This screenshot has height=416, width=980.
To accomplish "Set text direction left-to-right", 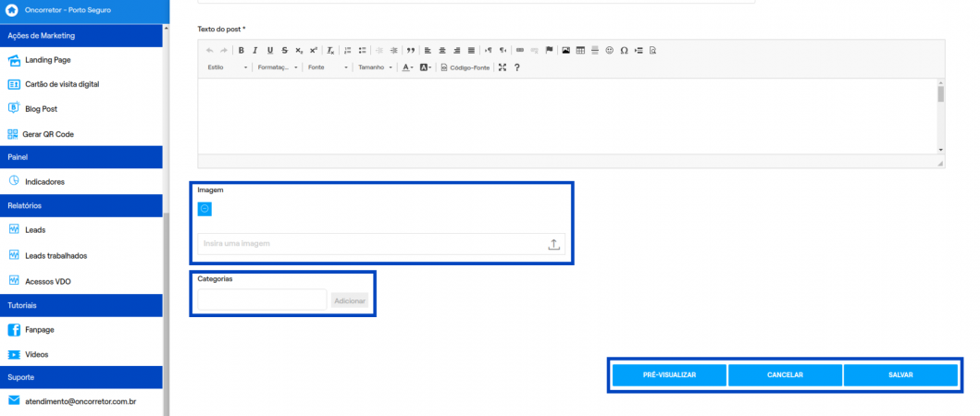I will click(x=488, y=51).
